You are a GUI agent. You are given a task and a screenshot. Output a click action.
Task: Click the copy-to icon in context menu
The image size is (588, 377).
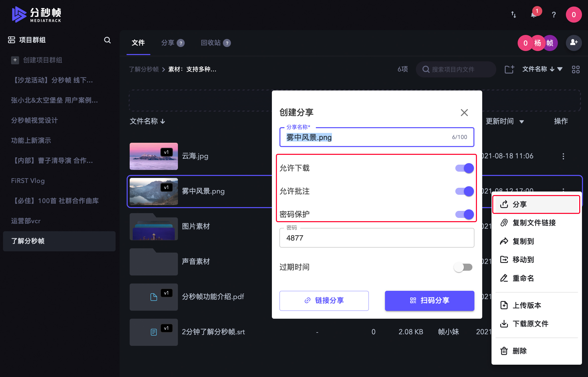tap(504, 241)
